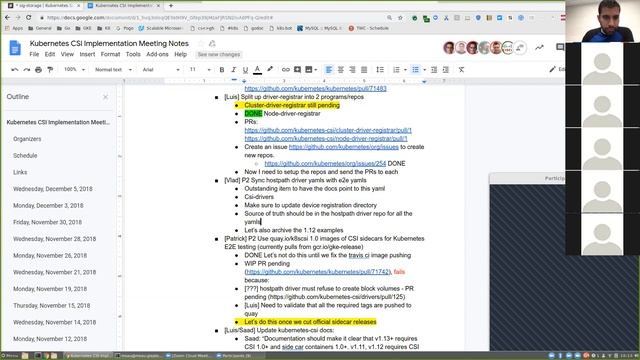This screenshot has height=360, width=640.
Task: Jump to Schedule in outline
Action: (25, 156)
